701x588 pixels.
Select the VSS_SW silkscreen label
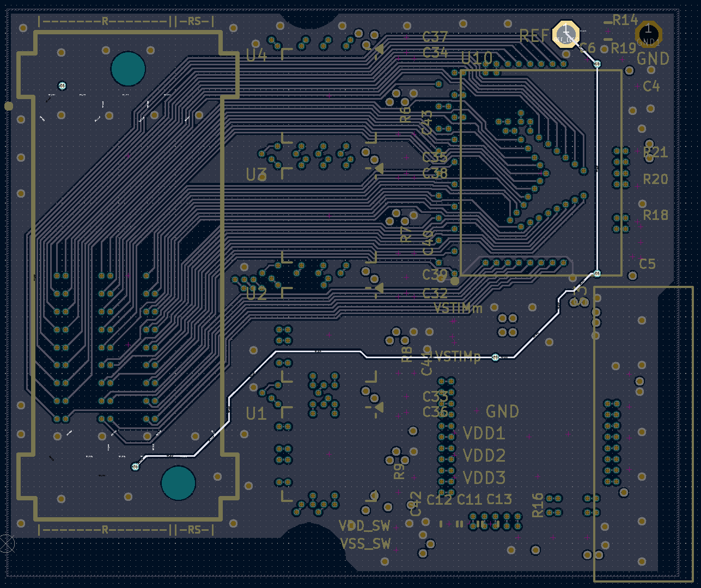(x=365, y=544)
